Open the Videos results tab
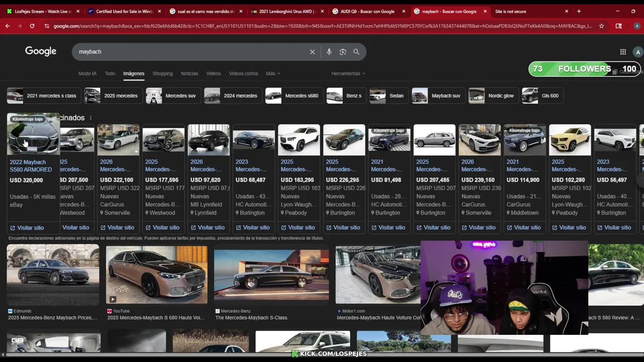Image resolution: width=644 pixels, height=362 pixels. [x=213, y=73]
